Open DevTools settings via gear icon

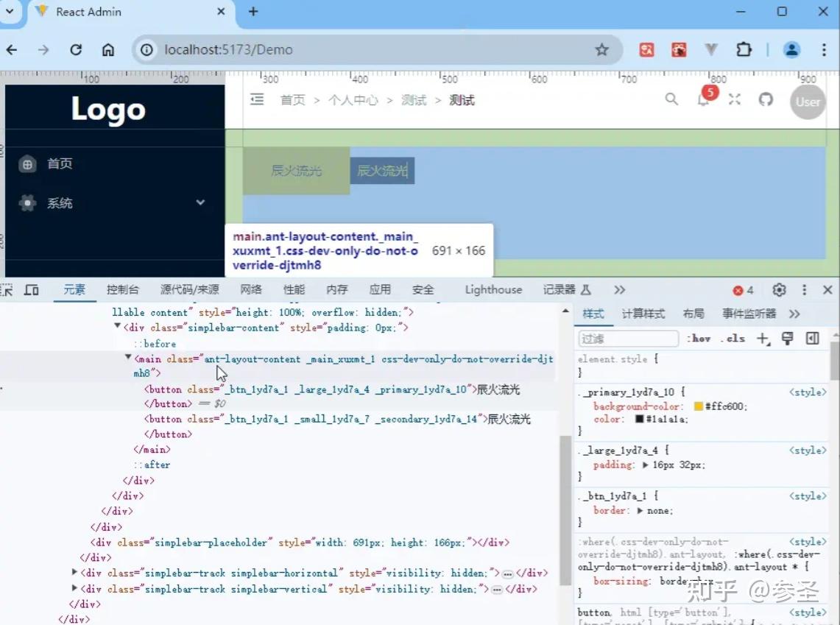779,290
